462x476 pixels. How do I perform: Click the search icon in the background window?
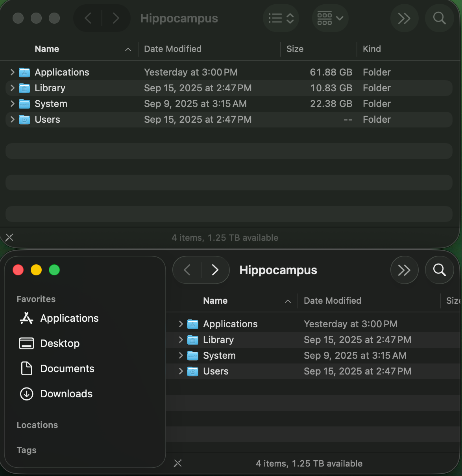pos(439,18)
